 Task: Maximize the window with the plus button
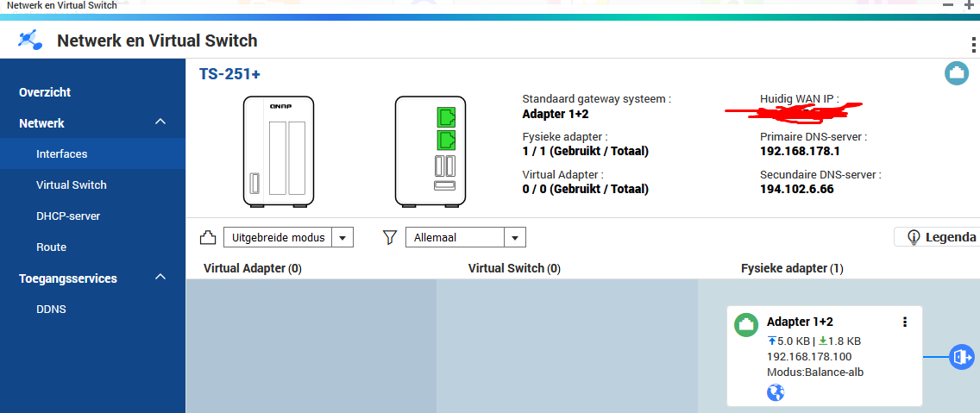click(x=970, y=5)
